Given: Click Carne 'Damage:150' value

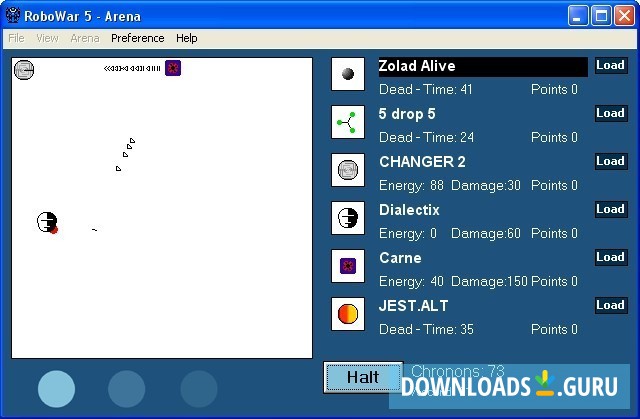Looking at the screenshot, I should 489,282.
